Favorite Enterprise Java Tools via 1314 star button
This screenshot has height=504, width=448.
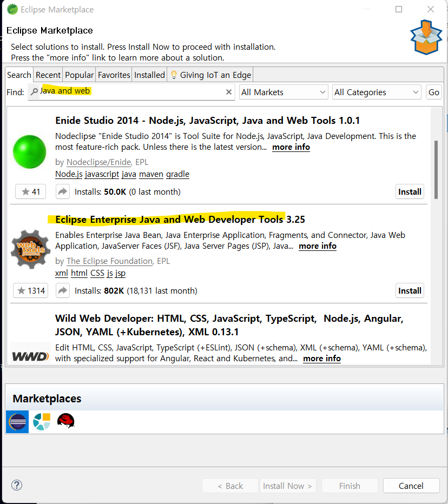[x=30, y=290]
